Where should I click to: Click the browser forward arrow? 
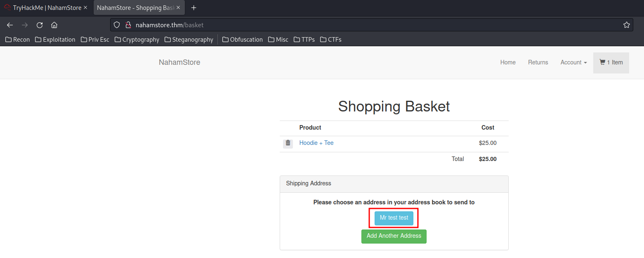25,25
